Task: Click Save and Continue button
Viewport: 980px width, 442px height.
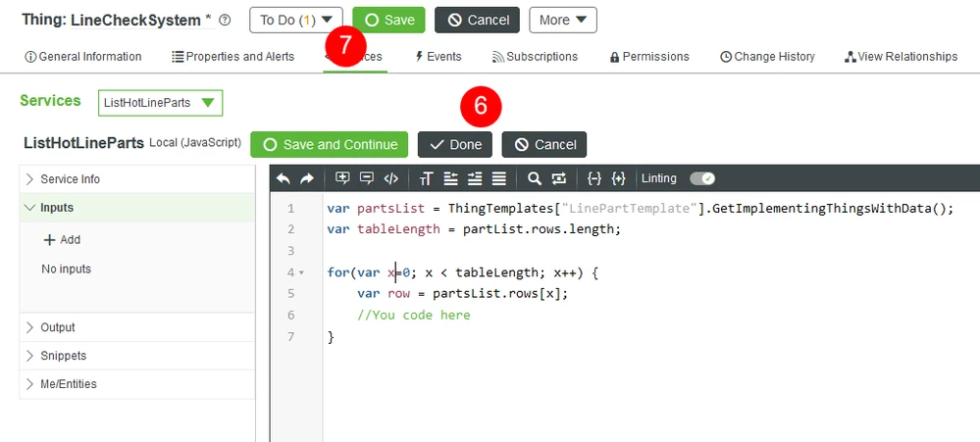Action: [330, 144]
